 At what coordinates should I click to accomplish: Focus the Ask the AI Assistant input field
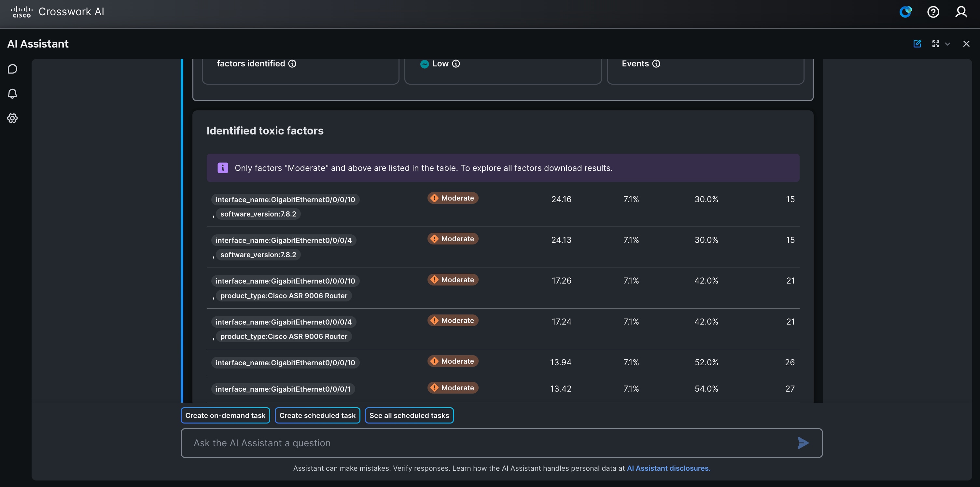point(501,443)
